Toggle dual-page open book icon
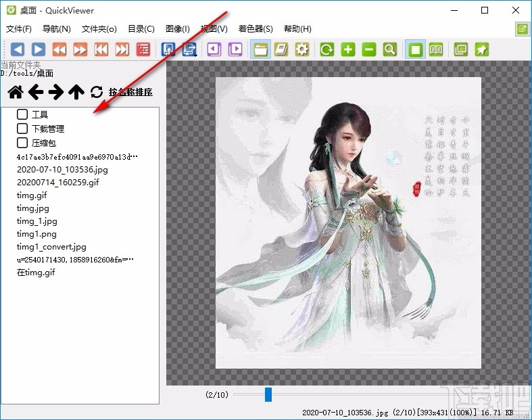Image resolution: width=532 pixels, height=420 pixels. coord(436,49)
